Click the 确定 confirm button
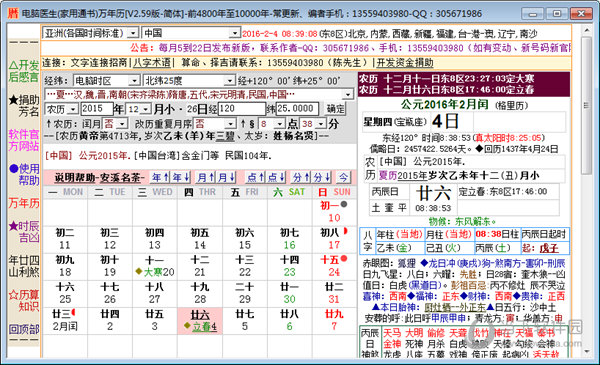The width and height of the screenshot is (600, 365). click(x=335, y=109)
